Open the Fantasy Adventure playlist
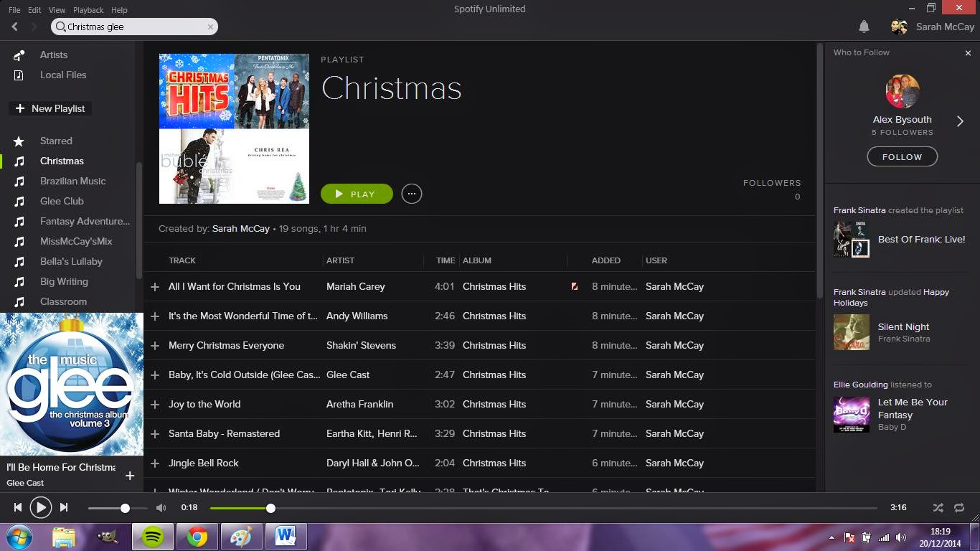Screen dimensions: 980x551 coord(85,221)
